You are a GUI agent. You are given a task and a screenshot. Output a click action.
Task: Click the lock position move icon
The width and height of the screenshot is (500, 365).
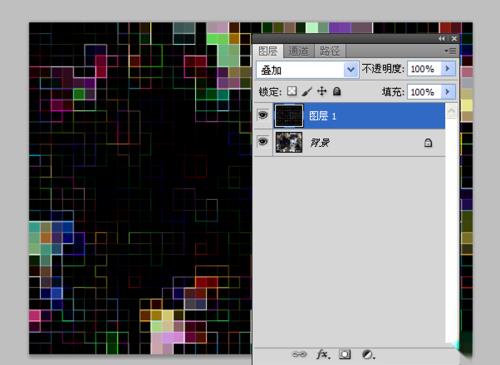point(322,91)
